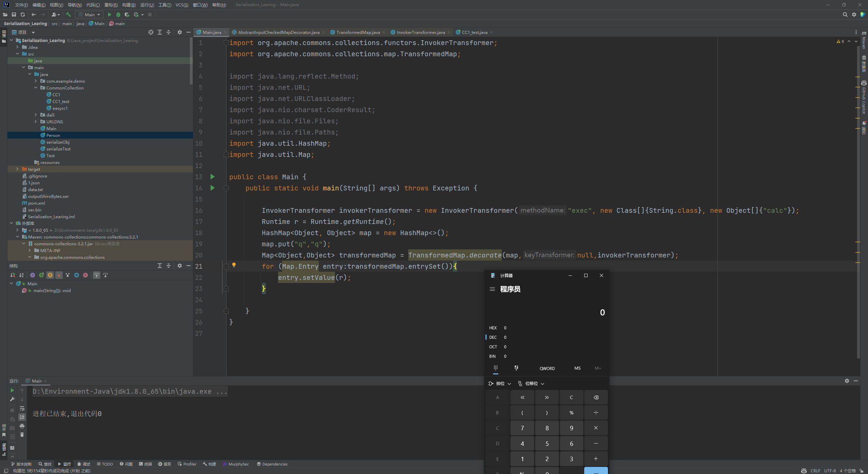Viewport: 868px width, 474px height.
Task: Toggle show lambdas in structure view
Action: click(85, 275)
